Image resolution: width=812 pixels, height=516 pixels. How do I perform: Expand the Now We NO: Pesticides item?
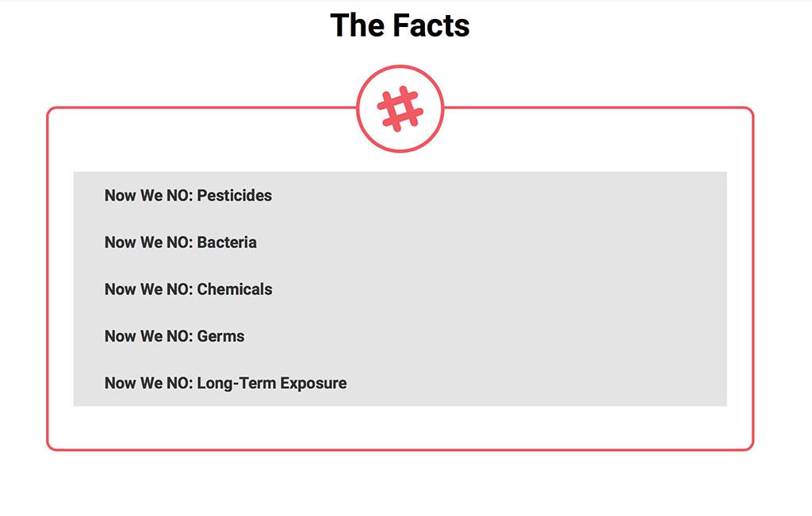click(400, 195)
